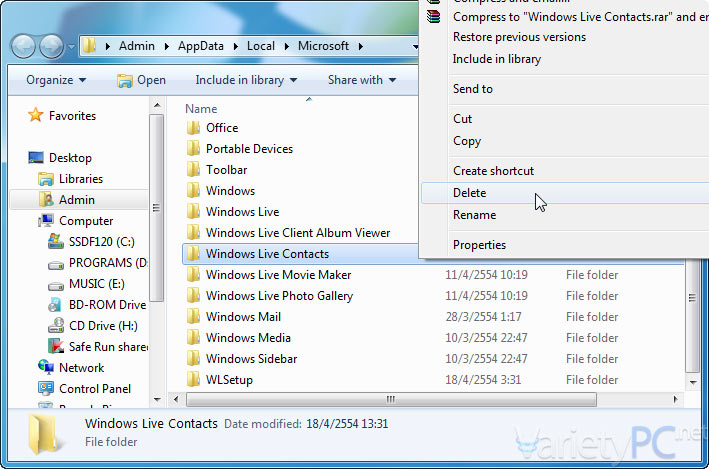Choose Rename from context menu

[x=475, y=215]
